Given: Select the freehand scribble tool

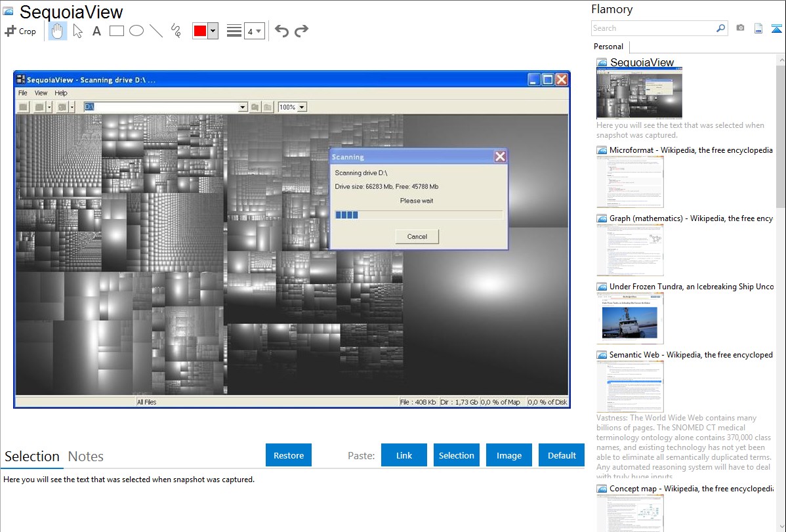Looking at the screenshot, I should coord(176,31).
